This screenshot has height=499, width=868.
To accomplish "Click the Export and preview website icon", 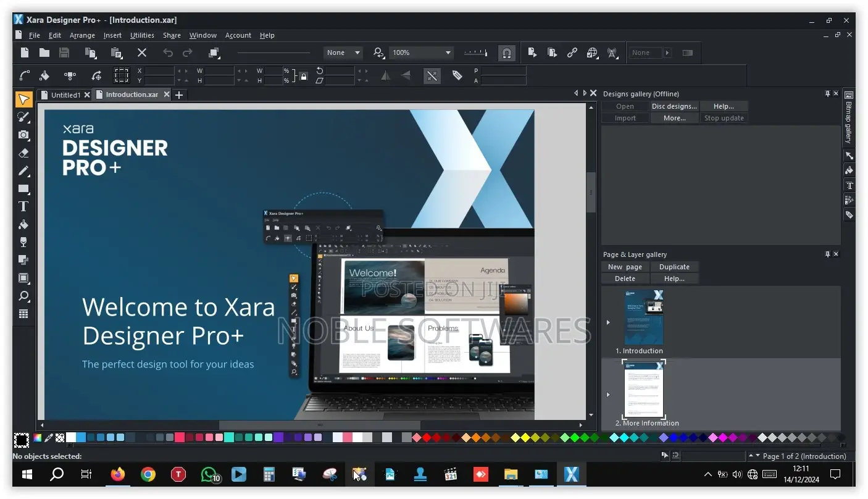I will [553, 53].
